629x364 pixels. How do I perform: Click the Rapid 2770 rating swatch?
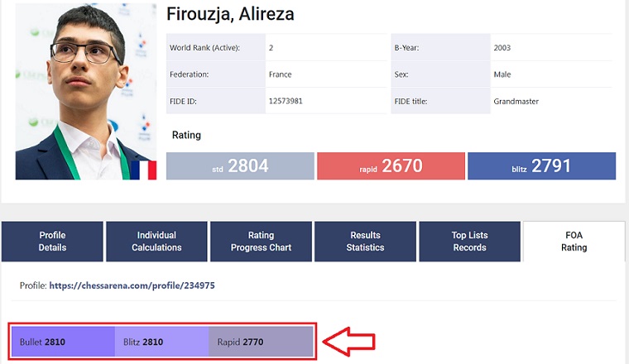tap(261, 342)
